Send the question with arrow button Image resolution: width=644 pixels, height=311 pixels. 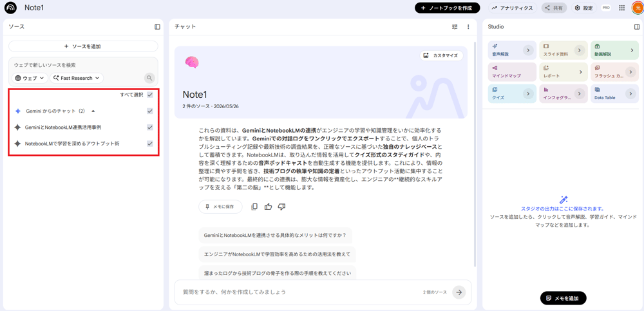[x=459, y=292]
